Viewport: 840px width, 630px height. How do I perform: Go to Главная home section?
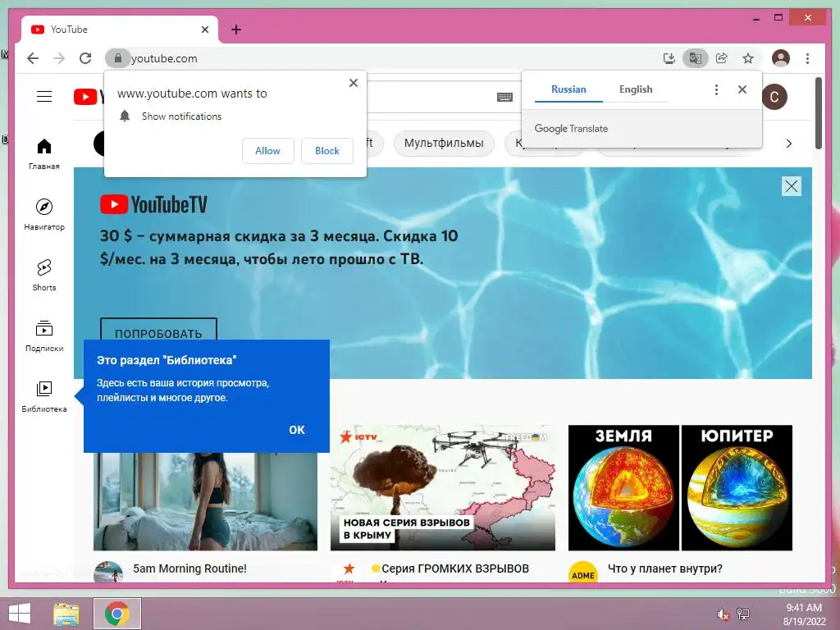click(44, 154)
